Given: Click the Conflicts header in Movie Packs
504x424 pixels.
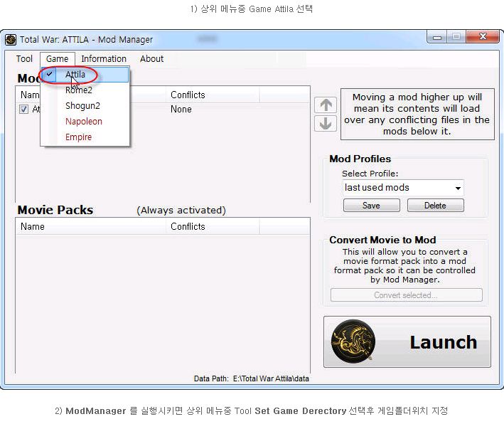Looking at the screenshot, I should pyautogui.click(x=213, y=226).
